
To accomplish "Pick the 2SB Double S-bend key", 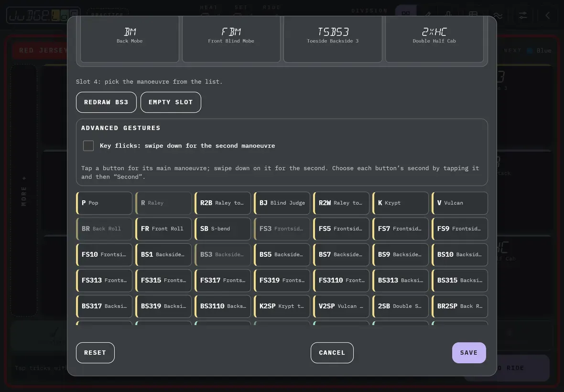I will (x=401, y=306).
